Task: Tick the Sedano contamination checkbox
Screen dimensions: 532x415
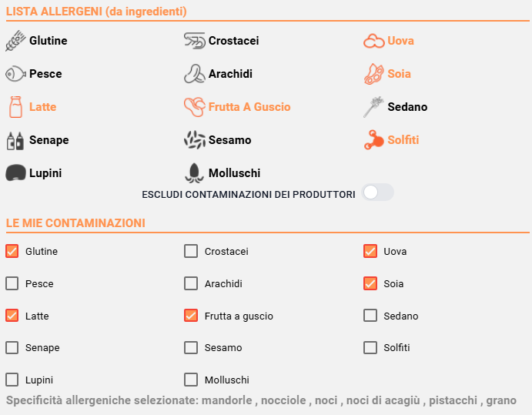Action: (x=370, y=315)
